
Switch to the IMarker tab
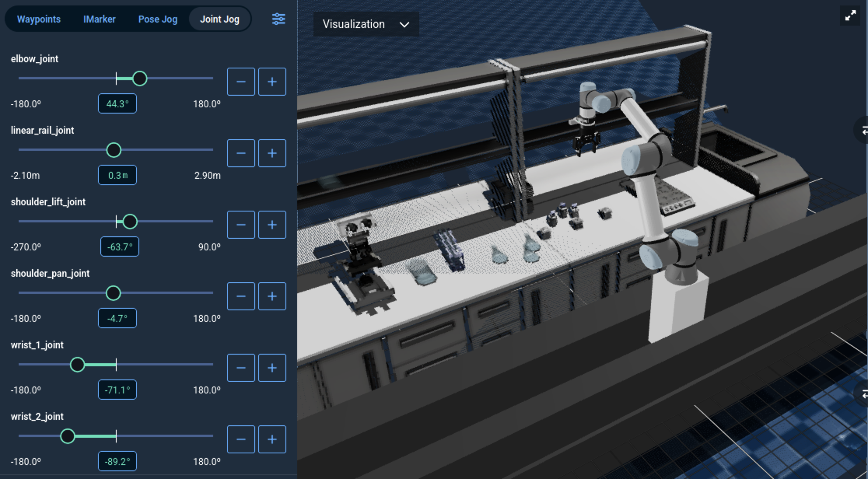(x=100, y=19)
